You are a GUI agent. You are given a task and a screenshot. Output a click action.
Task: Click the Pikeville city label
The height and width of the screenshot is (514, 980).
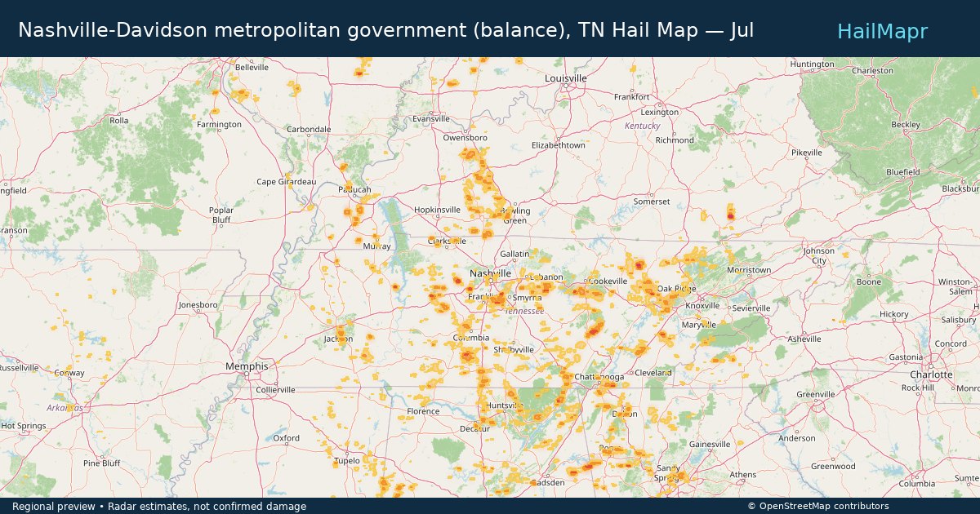coord(807,153)
